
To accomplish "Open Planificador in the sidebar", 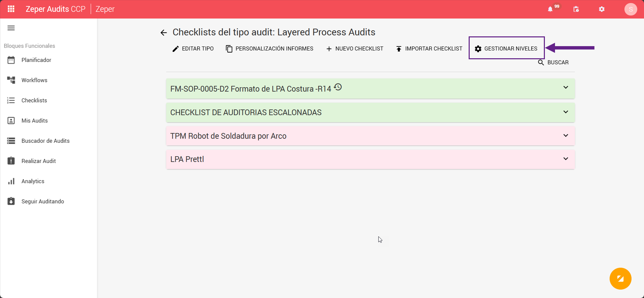I will [36, 60].
